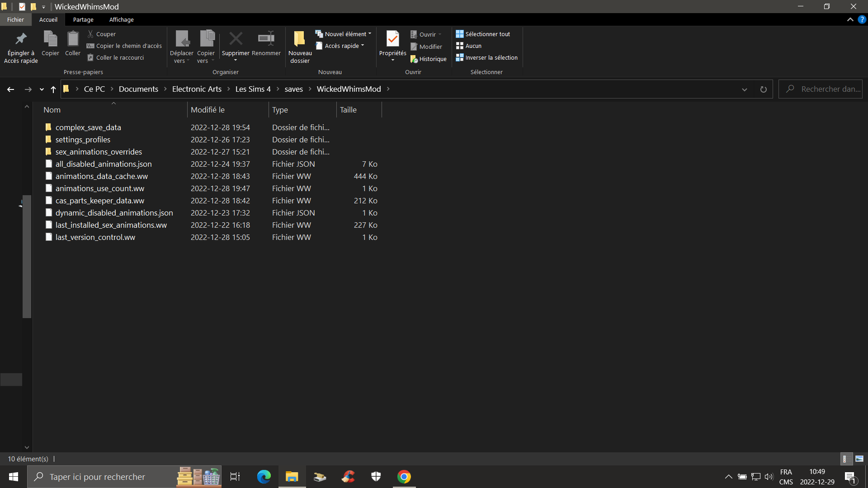Viewport: 868px width, 488px height.
Task: Open Task View on the taskbar
Action: 235,477
